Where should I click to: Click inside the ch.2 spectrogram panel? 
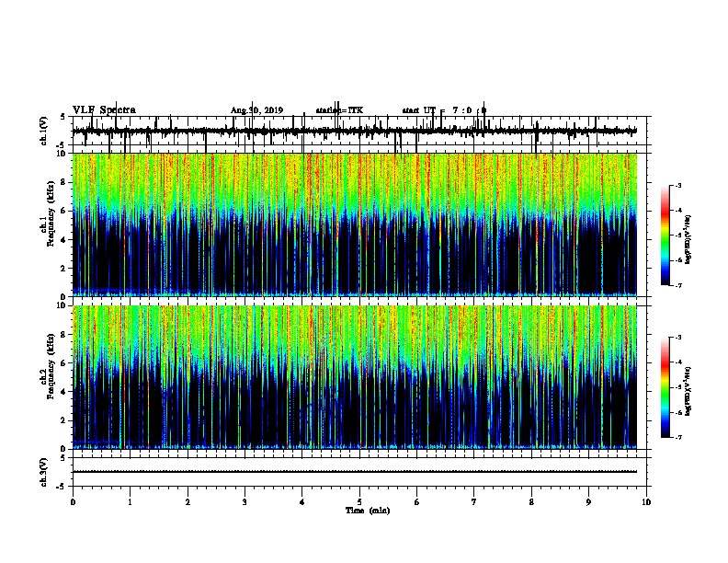point(355,377)
